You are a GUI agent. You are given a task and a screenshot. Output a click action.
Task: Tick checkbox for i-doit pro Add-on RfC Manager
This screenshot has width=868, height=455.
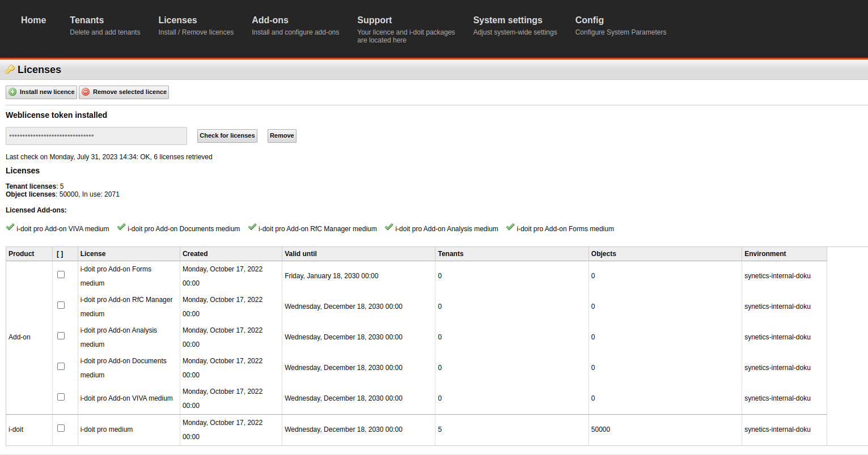click(61, 305)
